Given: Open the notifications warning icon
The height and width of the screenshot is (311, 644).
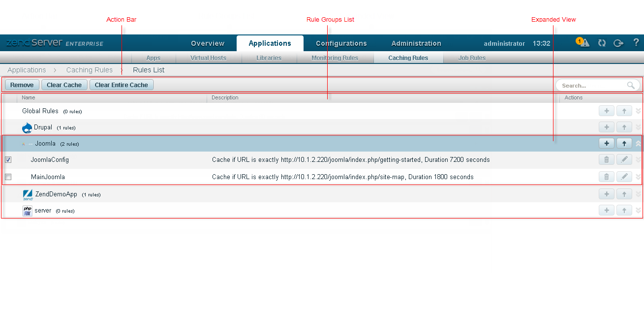Looking at the screenshot, I should 583,43.
